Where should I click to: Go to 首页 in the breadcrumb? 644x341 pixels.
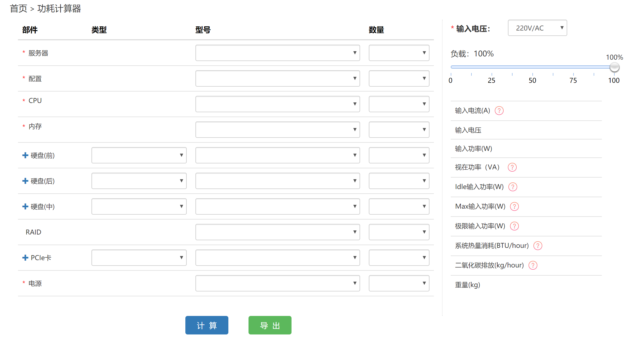(x=19, y=9)
